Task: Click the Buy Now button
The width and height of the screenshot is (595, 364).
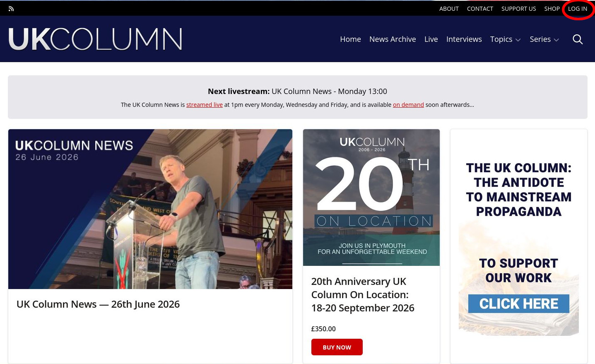Action: click(x=337, y=347)
